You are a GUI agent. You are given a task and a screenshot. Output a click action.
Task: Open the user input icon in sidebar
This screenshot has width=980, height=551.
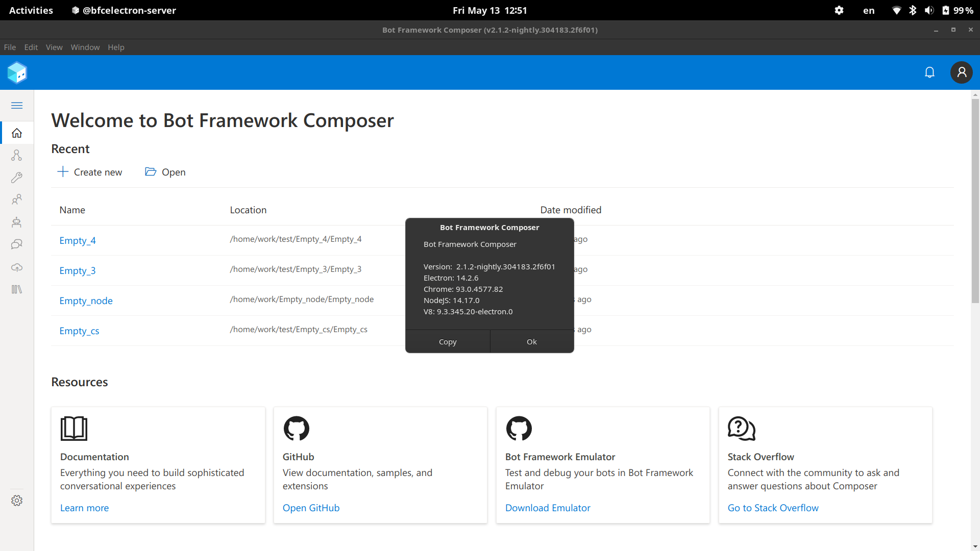(x=17, y=199)
